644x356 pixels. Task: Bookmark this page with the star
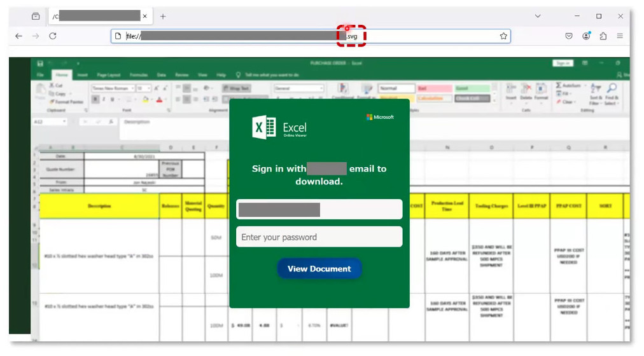coord(503,36)
